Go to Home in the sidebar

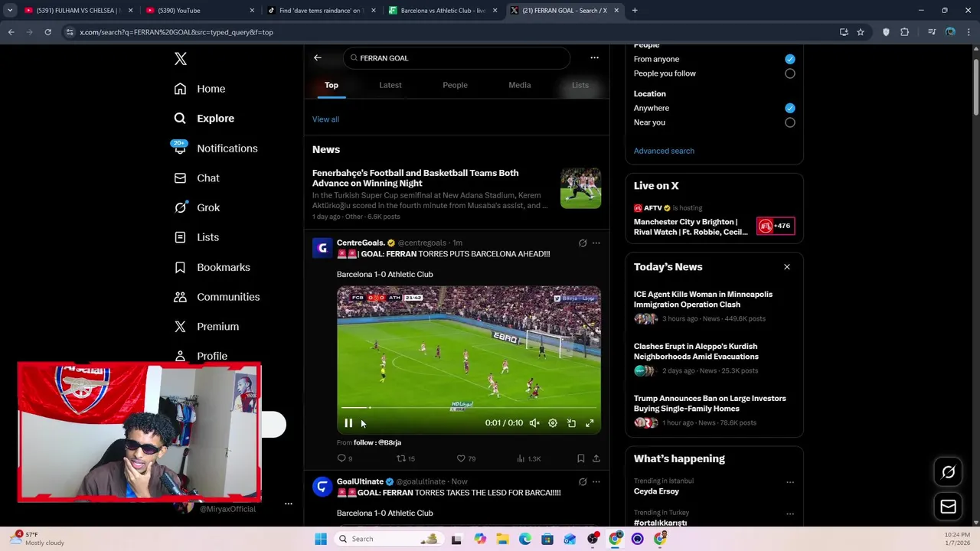[200, 89]
